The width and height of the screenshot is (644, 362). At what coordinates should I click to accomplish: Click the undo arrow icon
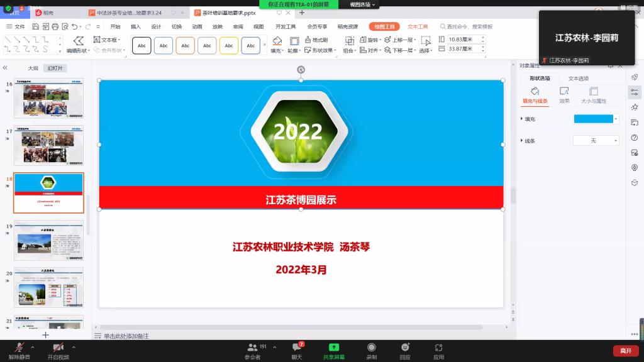75,26
